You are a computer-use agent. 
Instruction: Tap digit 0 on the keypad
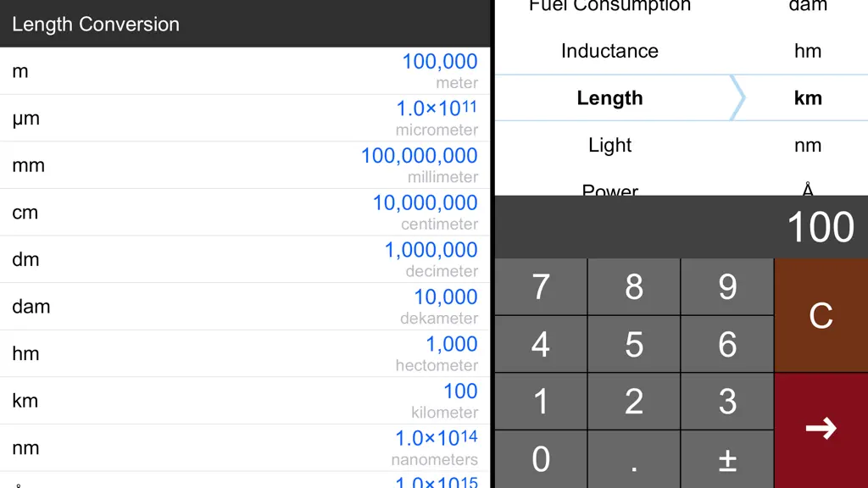click(x=541, y=459)
